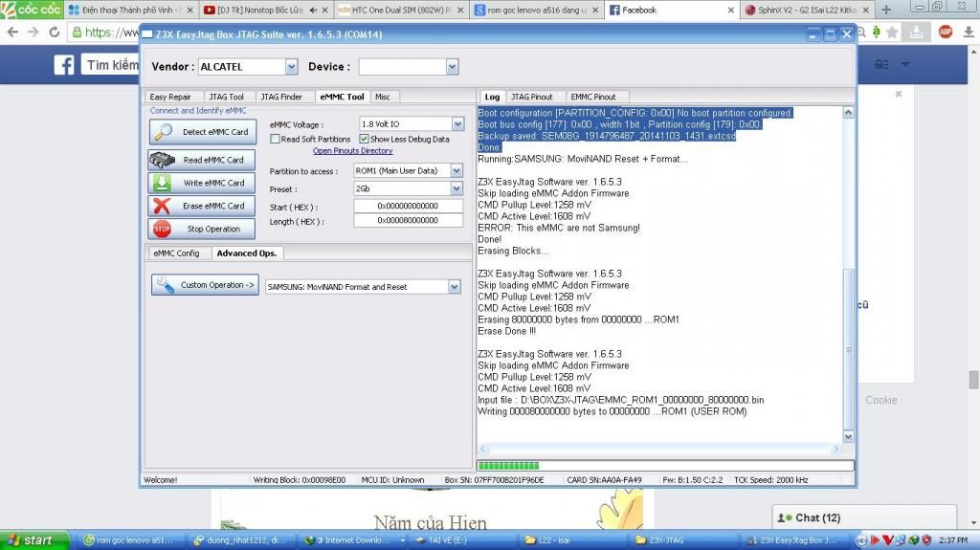Click the bookmark star in browser toolbar
The image size is (980, 550).
[893, 32]
